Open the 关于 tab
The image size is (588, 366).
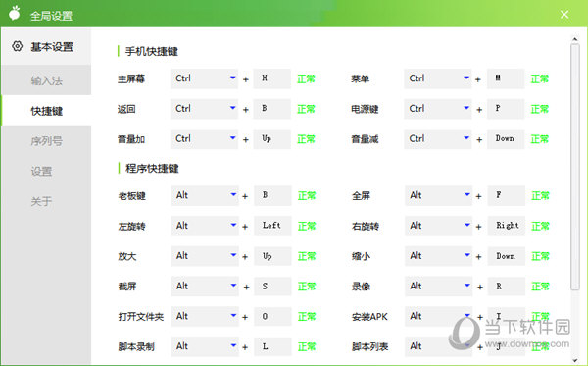pos(46,201)
